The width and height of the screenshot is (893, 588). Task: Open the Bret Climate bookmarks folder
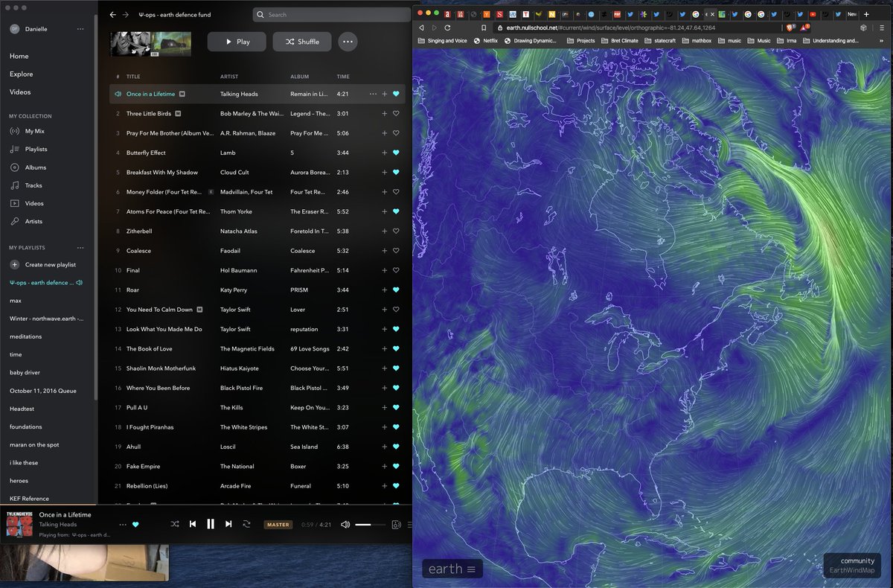pyautogui.click(x=619, y=41)
